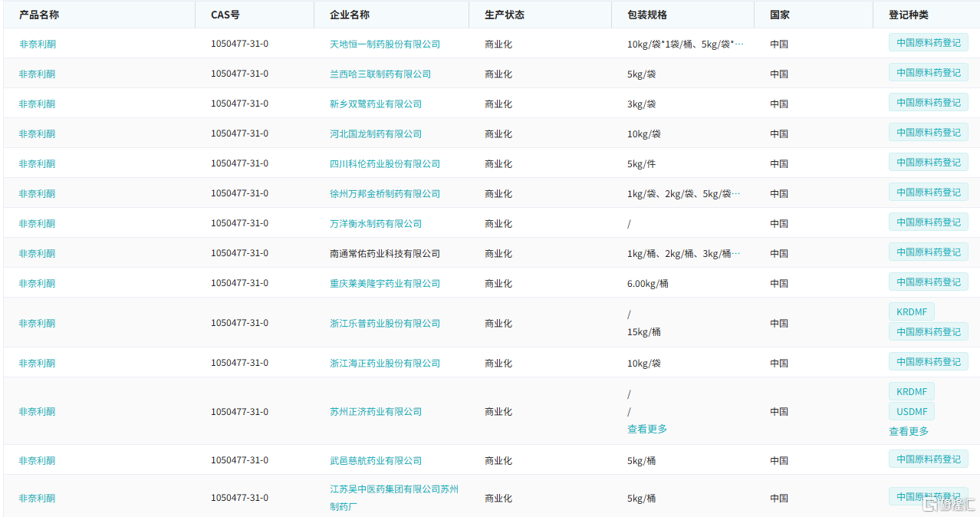980x517 pixels.
Task: Open the 天地恒一制药股份有限公司 company link
Action: tap(385, 44)
